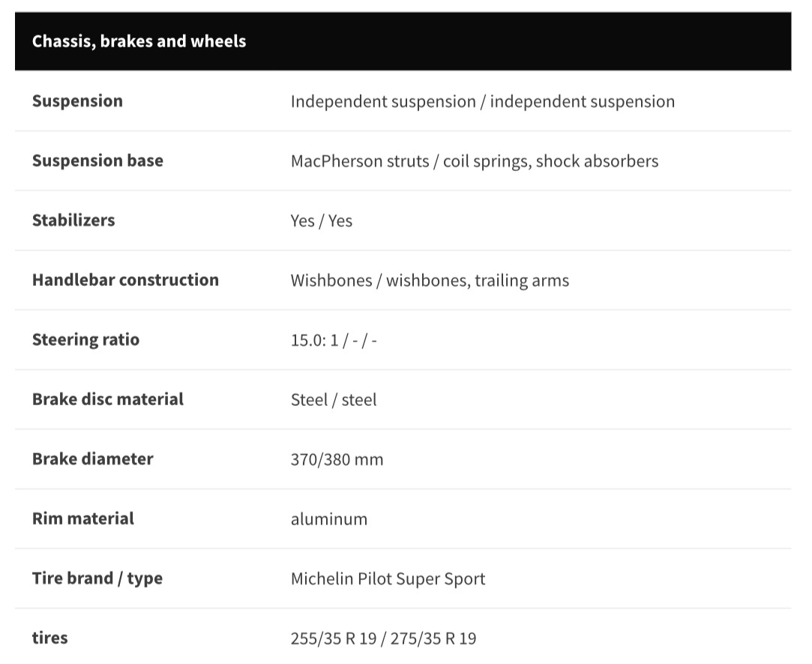This screenshot has height=664, width=812.
Task: Select the Handlebar construction label
Action: click(125, 280)
